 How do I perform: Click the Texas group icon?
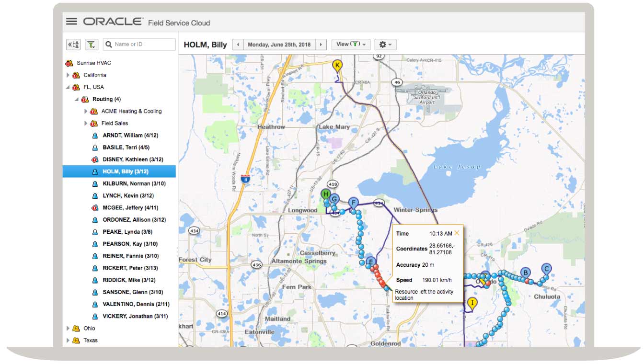click(76, 341)
